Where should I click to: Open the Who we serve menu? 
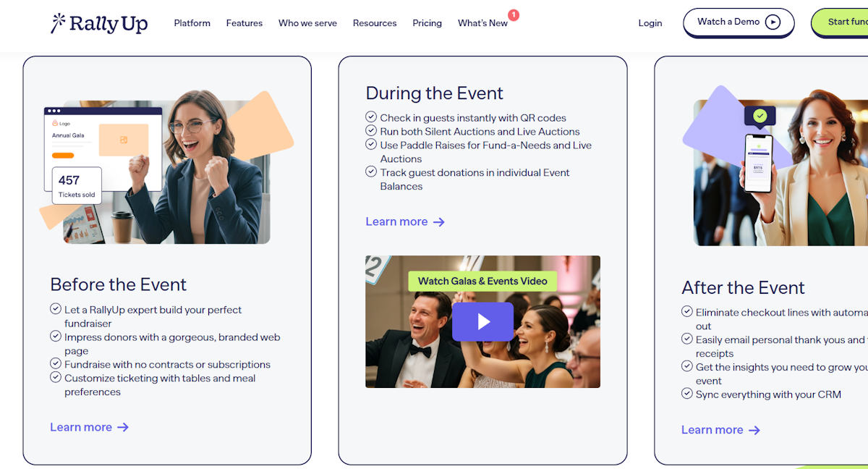pos(307,23)
